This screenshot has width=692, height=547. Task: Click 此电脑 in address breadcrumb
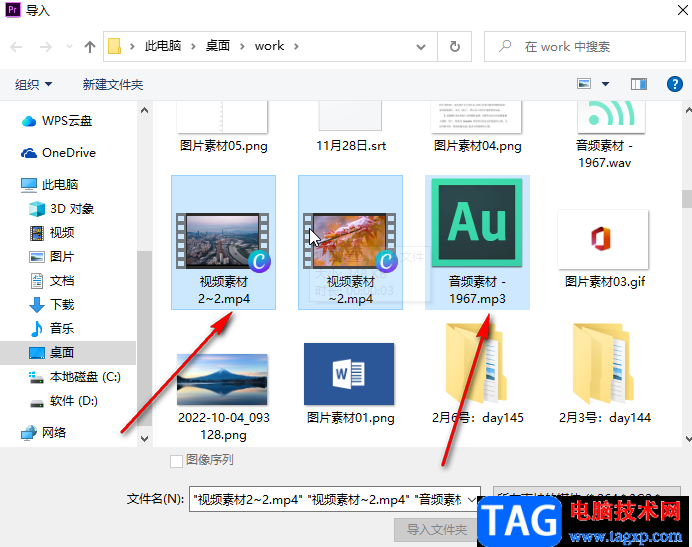163,46
